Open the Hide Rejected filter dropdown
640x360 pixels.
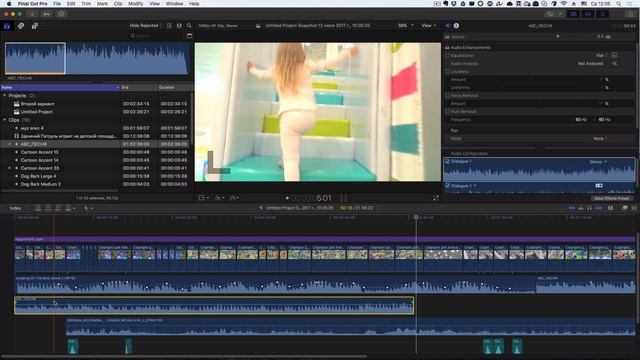[145, 26]
